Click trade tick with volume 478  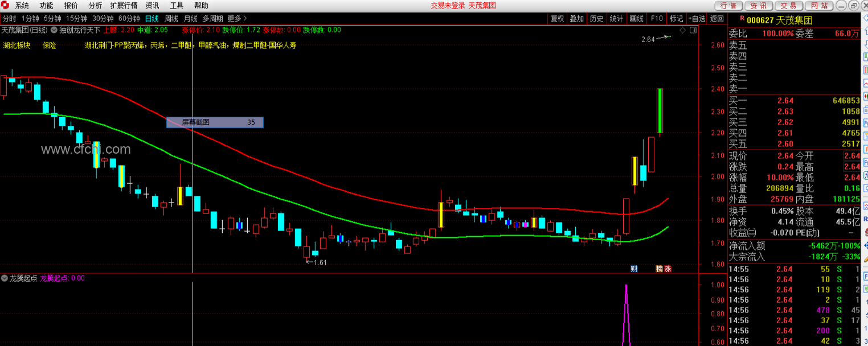click(795, 310)
